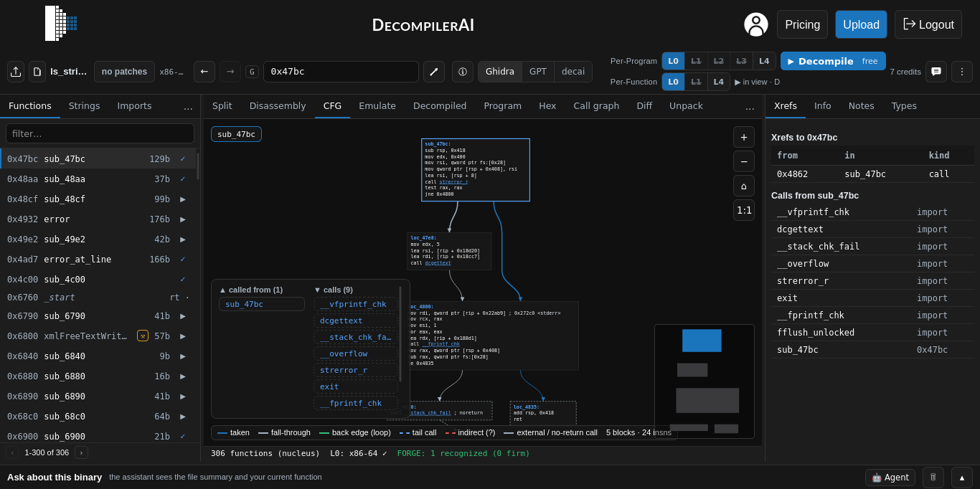This screenshot has height=489, width=980.
Task: Click the CFG minimap thumbnail
Action: [705, 381]
